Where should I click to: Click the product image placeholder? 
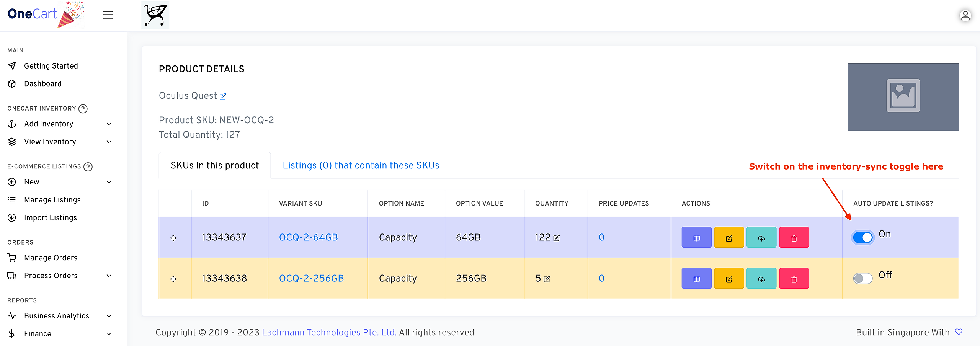click(903, 97)
